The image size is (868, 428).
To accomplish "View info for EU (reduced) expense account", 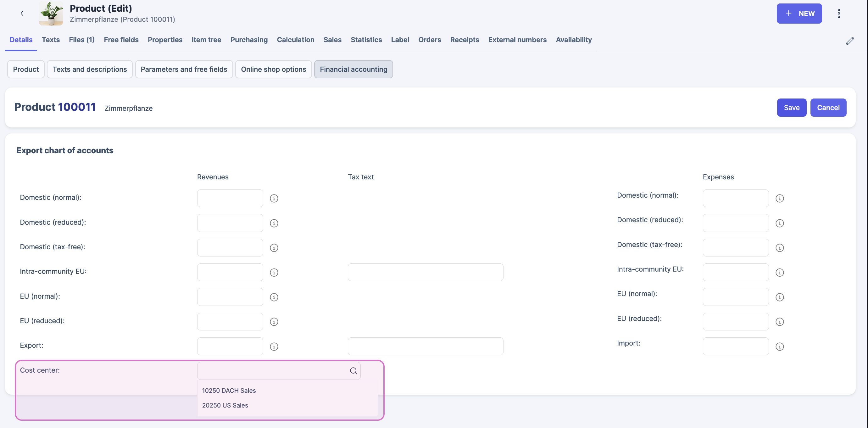I will coord(780,322).
